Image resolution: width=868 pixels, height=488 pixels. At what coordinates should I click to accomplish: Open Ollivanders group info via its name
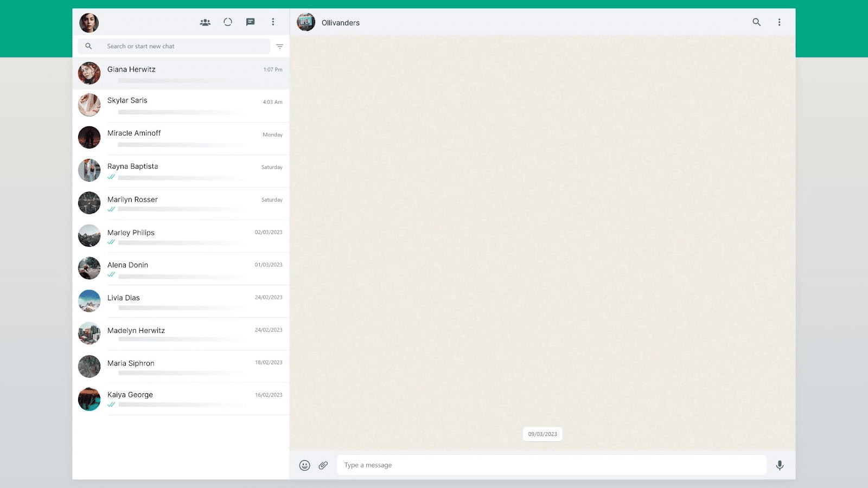(x=340, y=23)
